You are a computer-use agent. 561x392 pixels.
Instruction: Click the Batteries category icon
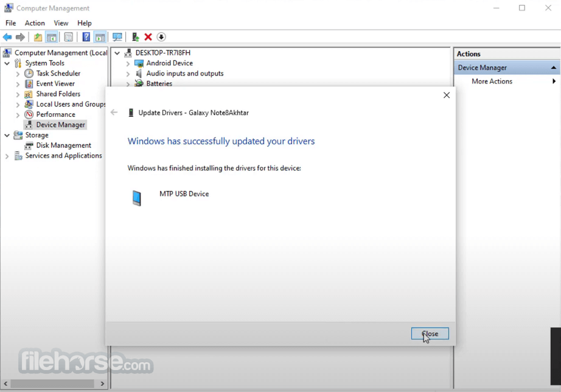tap(139, 83)
